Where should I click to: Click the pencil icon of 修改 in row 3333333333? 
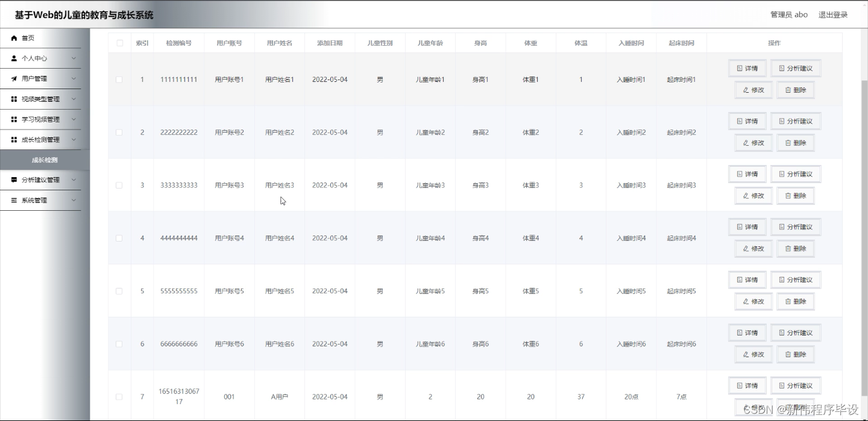746,196
